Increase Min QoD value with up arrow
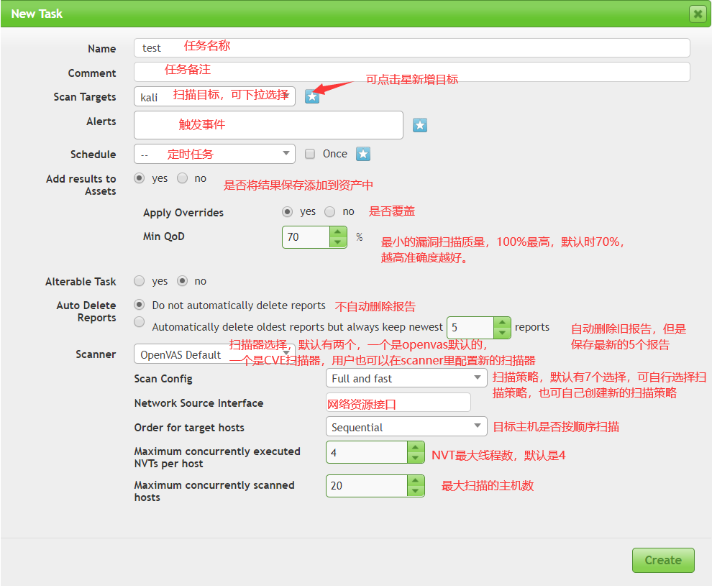 (x=337, y=231)
